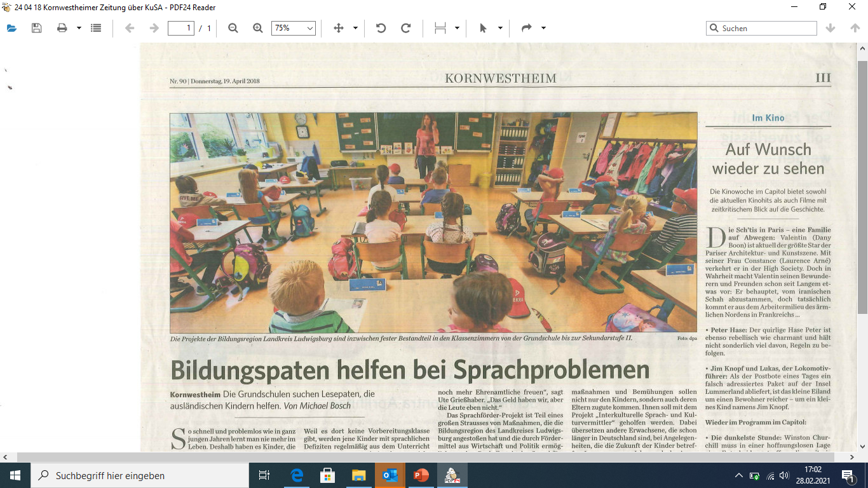This screenshot has width=868, height=488.
Task: Expand the print options dropdown arrow
Action: pos(79,28)
